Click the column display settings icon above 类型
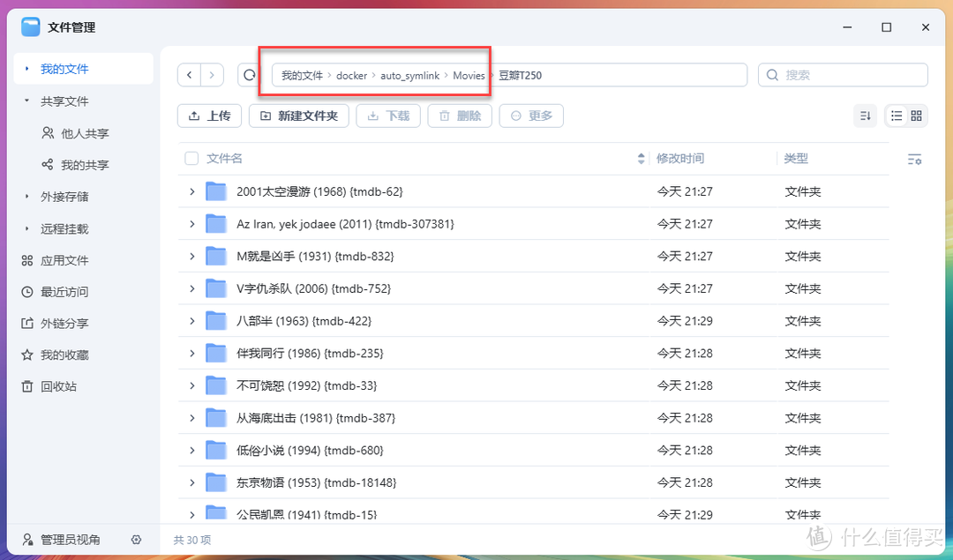953x560 pixels. tap(915, 159)
